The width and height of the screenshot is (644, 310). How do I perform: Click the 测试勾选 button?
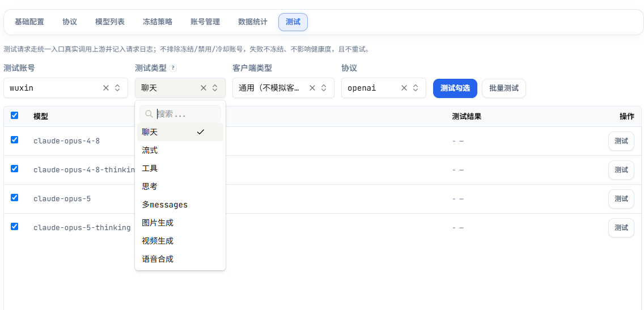point(455,88)
